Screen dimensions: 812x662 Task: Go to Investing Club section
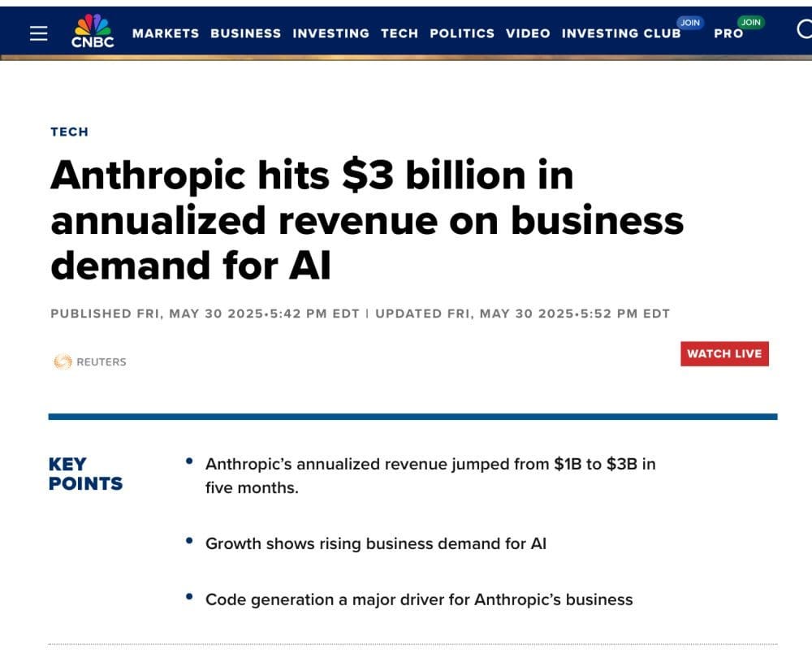(621, 33)
